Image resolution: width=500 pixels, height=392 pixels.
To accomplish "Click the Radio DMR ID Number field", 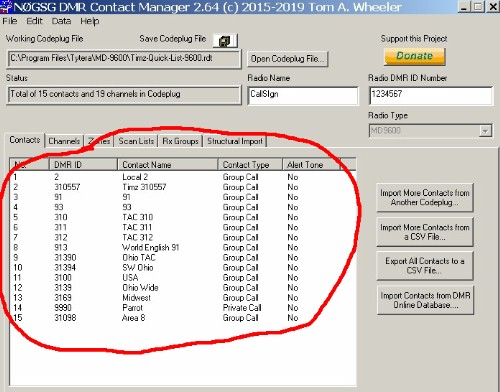I will (430, 96).
